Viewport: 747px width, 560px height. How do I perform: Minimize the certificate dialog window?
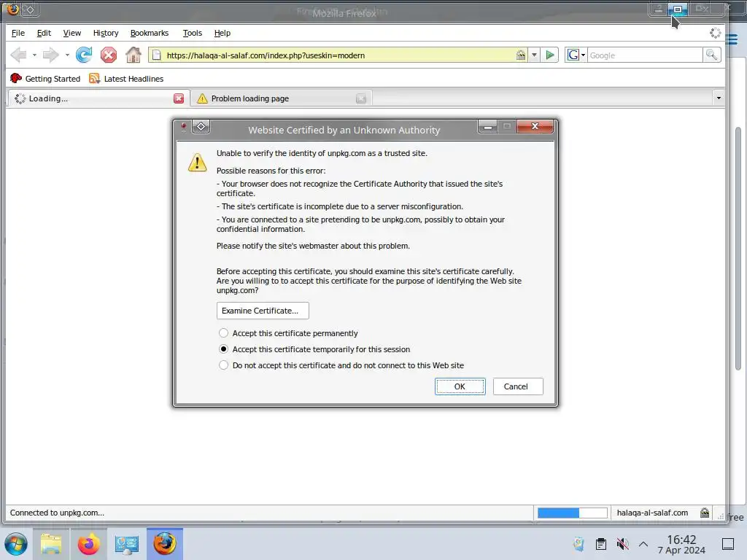point(488,127)
